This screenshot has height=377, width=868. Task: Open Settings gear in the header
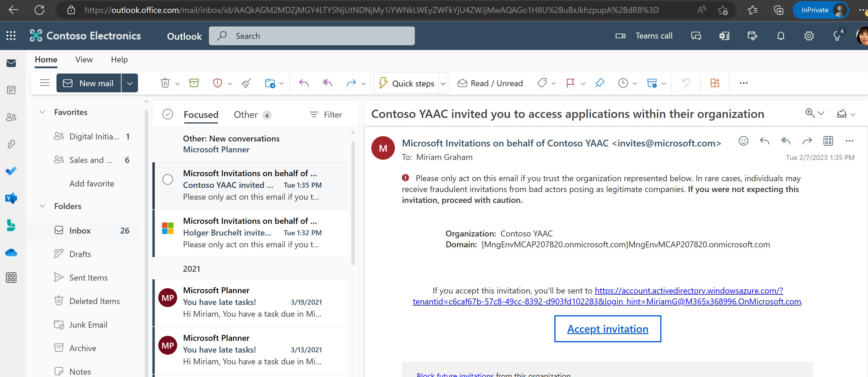809,36
